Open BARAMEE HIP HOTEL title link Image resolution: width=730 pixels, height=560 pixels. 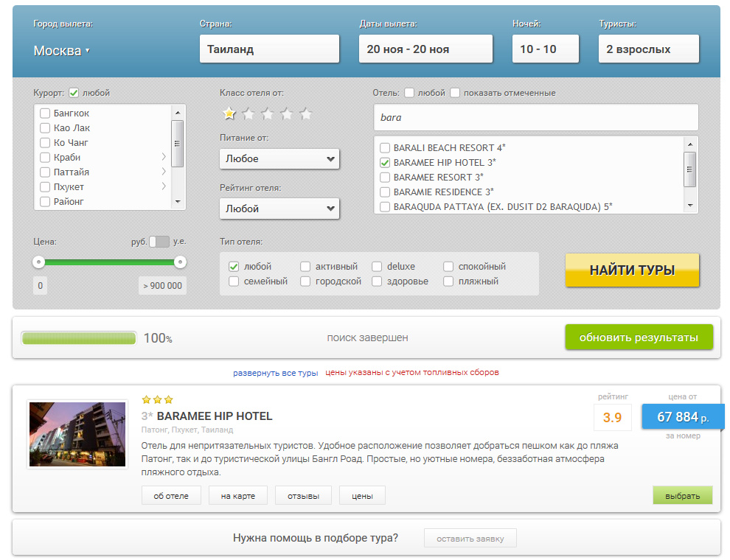pos(215,416)
